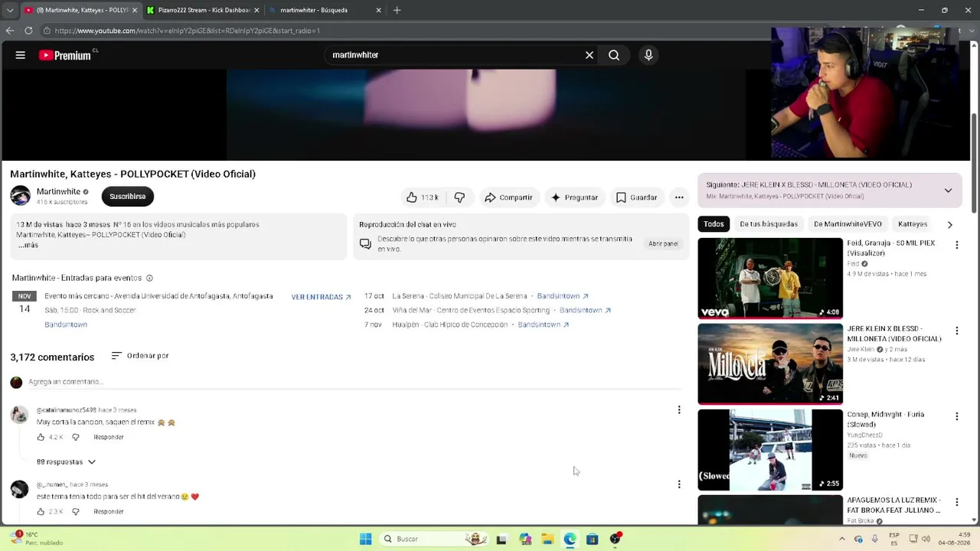Image resolution: width=980 pixels, height=551 pixels.
Task: Open the Milloneta video thumbnail
Action: coord(770,364)
